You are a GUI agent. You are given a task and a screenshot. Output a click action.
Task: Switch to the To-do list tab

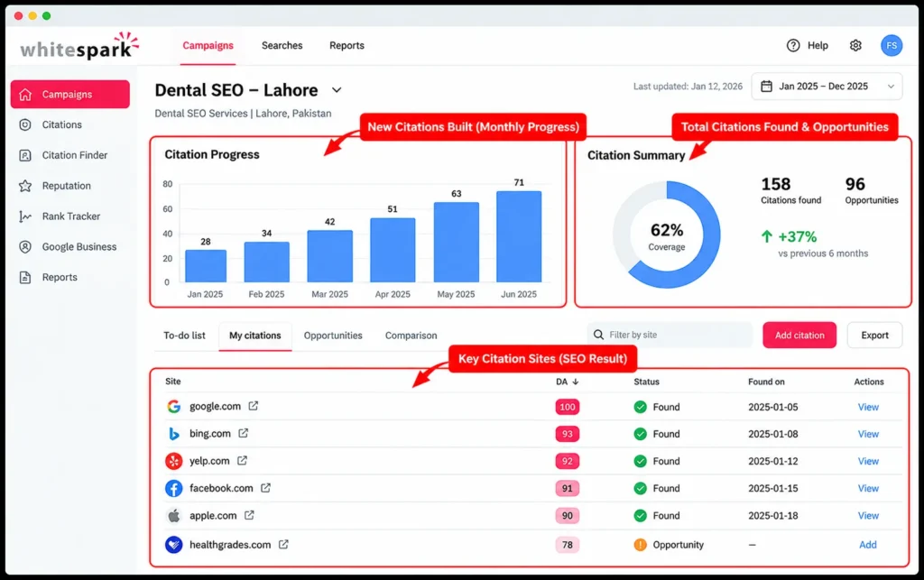click(x=184, y=336)
